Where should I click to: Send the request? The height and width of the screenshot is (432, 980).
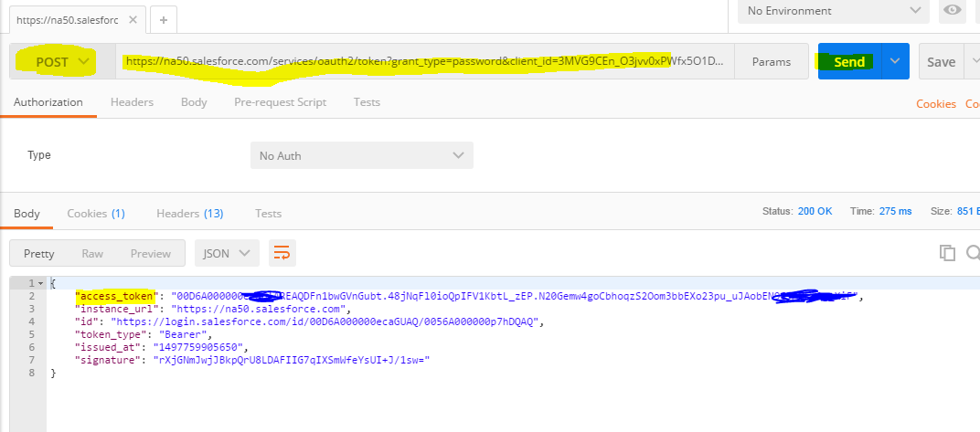point(849,61)
